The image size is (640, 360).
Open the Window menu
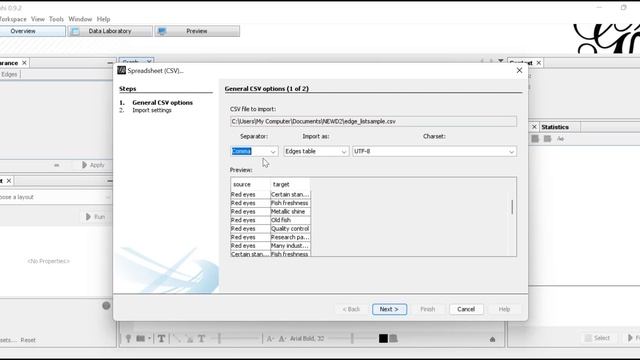[80, 19]
